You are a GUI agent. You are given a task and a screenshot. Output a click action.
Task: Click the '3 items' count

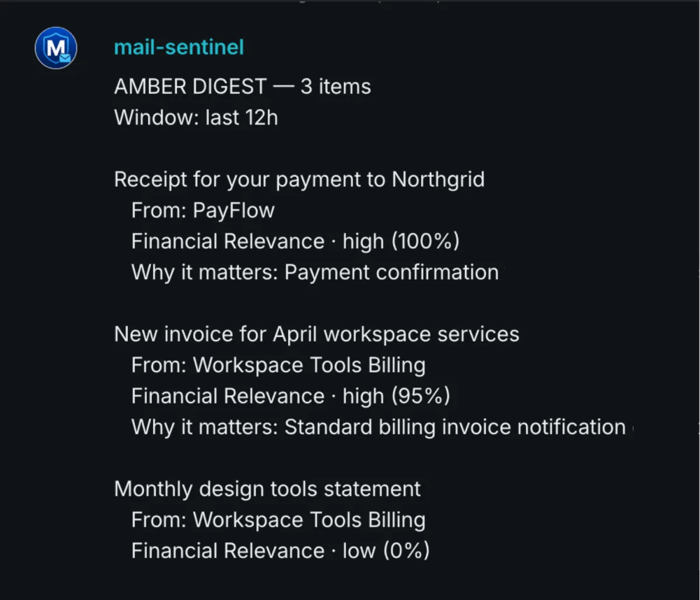pyautogui.click(x=335, y=87)
